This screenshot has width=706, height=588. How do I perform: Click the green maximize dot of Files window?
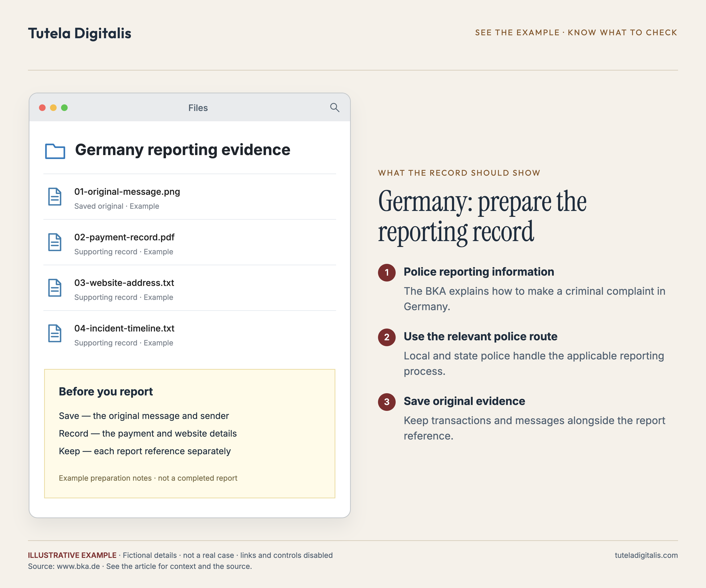click(64, 108)
